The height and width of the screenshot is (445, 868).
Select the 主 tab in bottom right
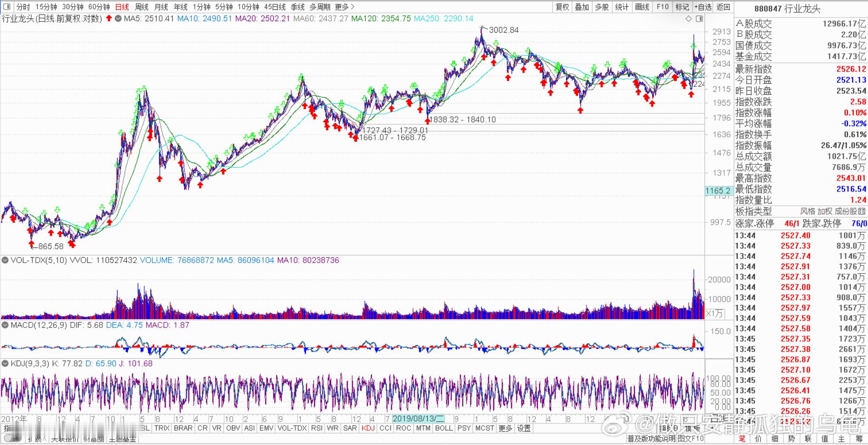[x=841, y=439]
